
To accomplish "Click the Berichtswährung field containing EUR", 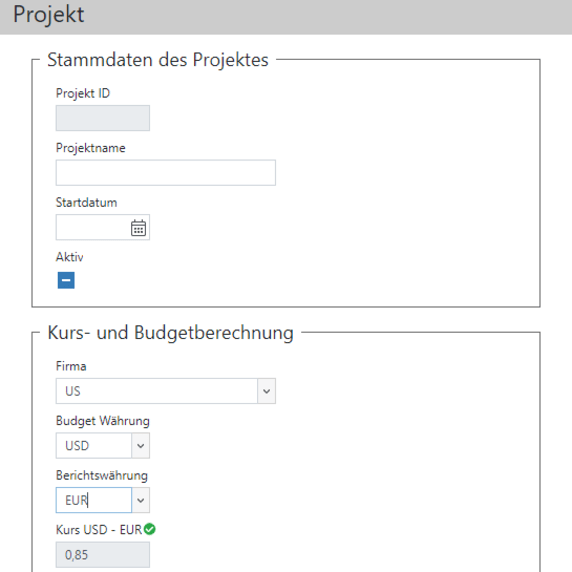I will click(x=94, y=500).
